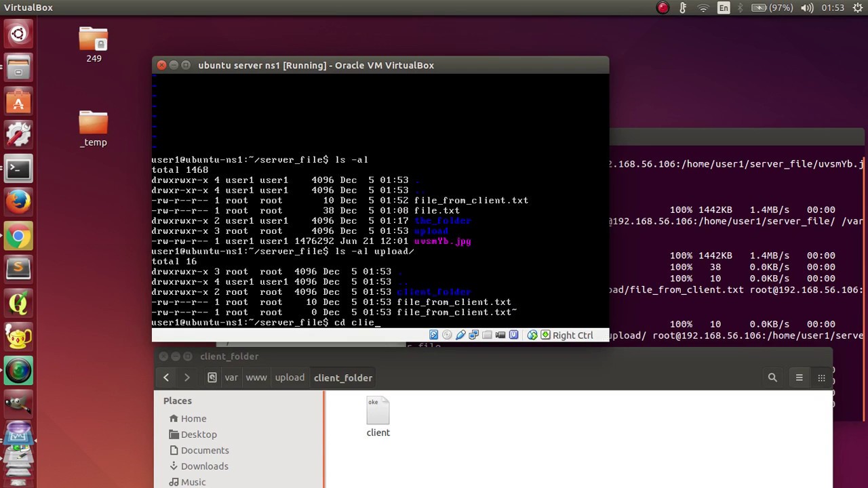
Task: Click ubuntu server ns1 window title bar
Action: (x=380, y=65)
